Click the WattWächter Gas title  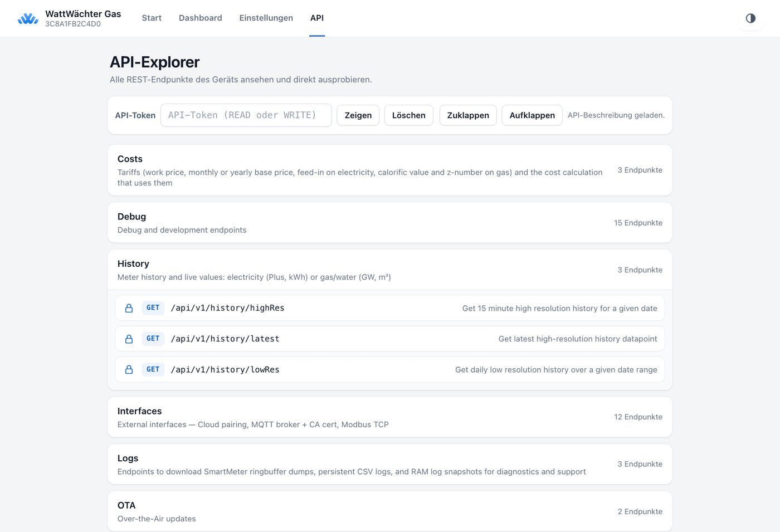(83, 14)
